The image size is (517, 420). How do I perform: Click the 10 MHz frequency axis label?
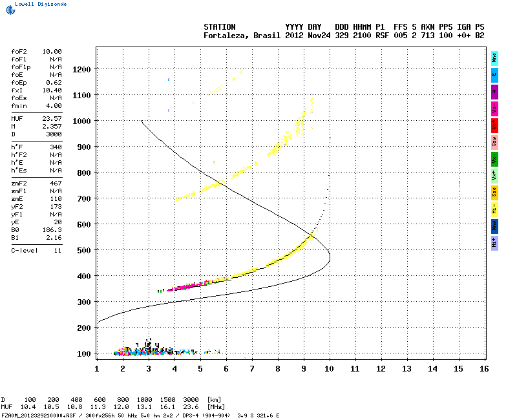(x=329, y=369)
